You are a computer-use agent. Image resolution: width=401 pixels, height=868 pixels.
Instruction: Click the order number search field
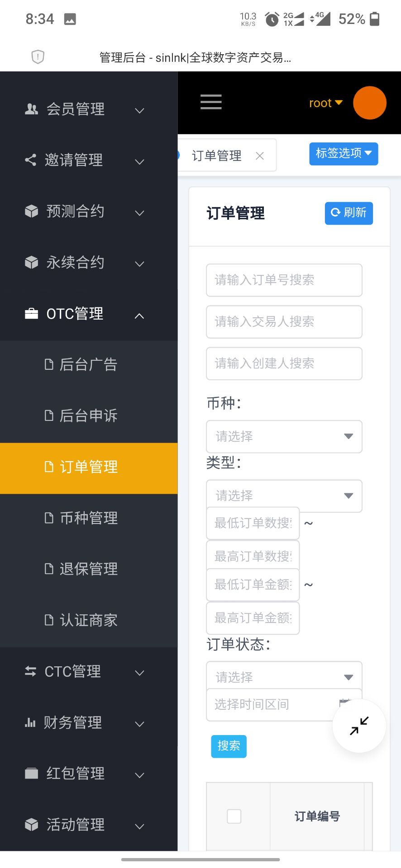pos(284,280)
